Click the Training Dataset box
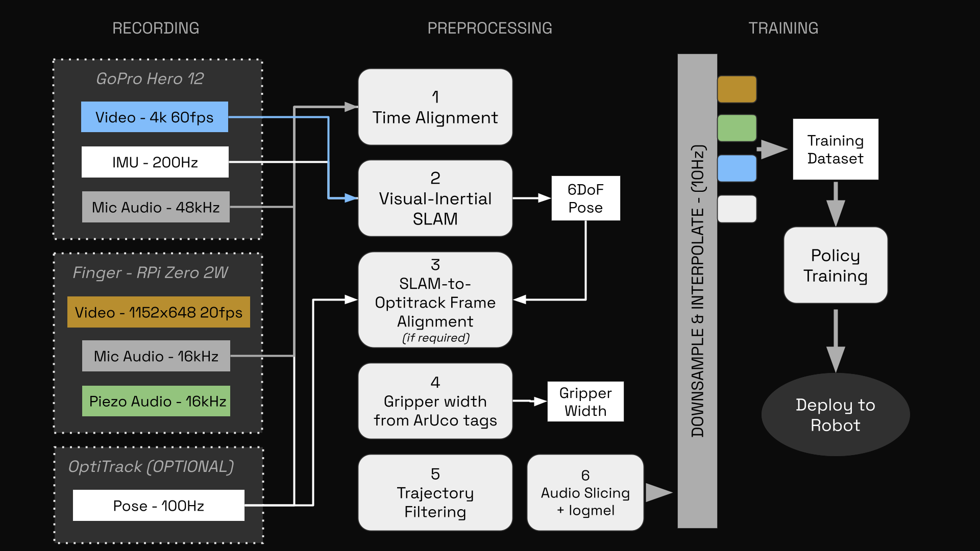Image resolution: width=980 pixels, height=551 pixels. (x=836, y=149)
